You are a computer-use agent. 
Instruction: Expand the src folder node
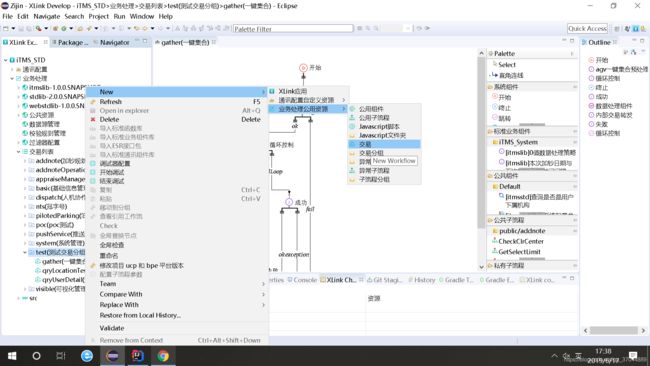[18, 298]
